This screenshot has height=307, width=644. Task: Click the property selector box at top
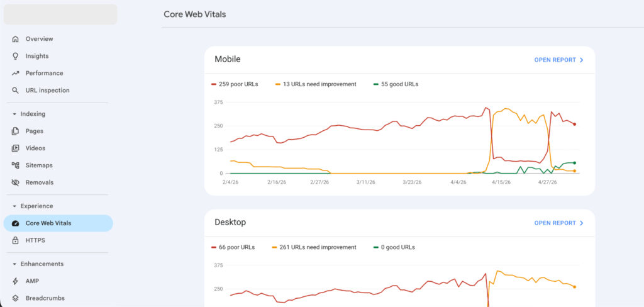(60, 14)
